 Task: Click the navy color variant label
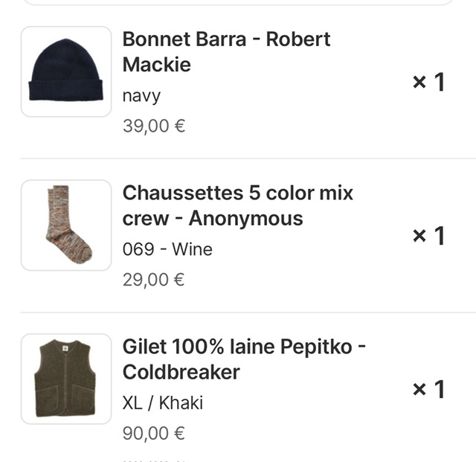(x=141, y=96)
